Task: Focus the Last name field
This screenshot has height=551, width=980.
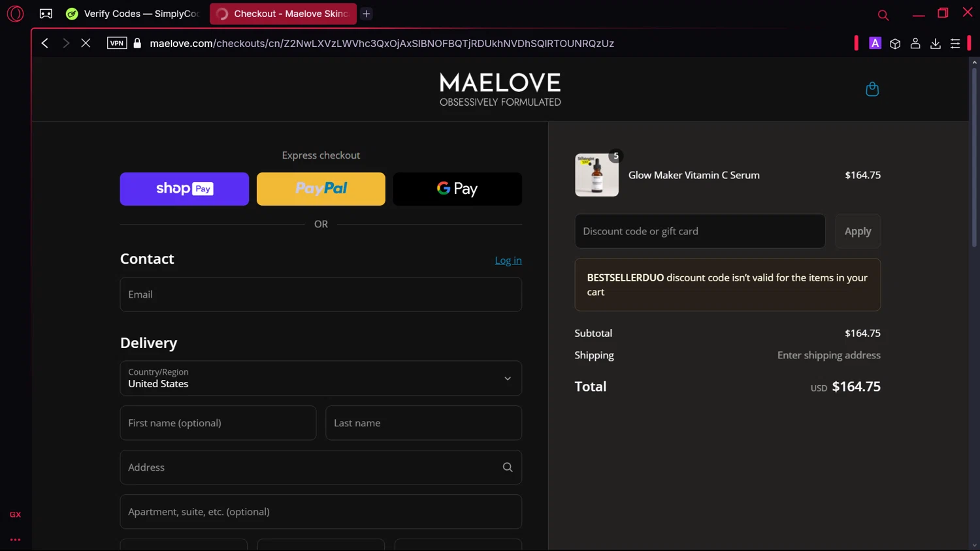Action: [x=423, y=423]
